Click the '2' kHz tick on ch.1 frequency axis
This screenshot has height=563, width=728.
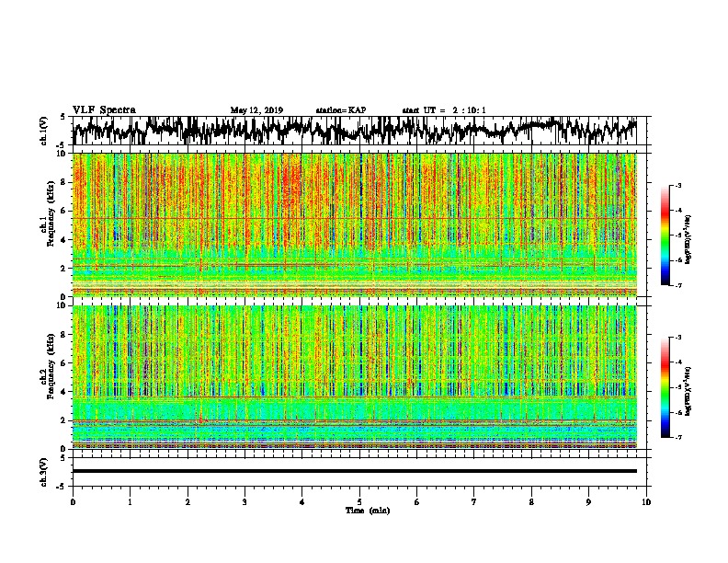tap(64, 268)
